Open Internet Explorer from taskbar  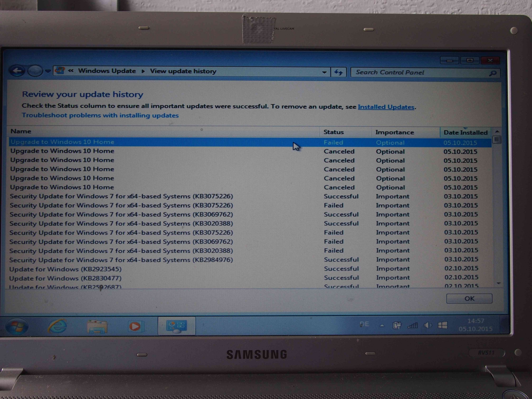point(57,326)
